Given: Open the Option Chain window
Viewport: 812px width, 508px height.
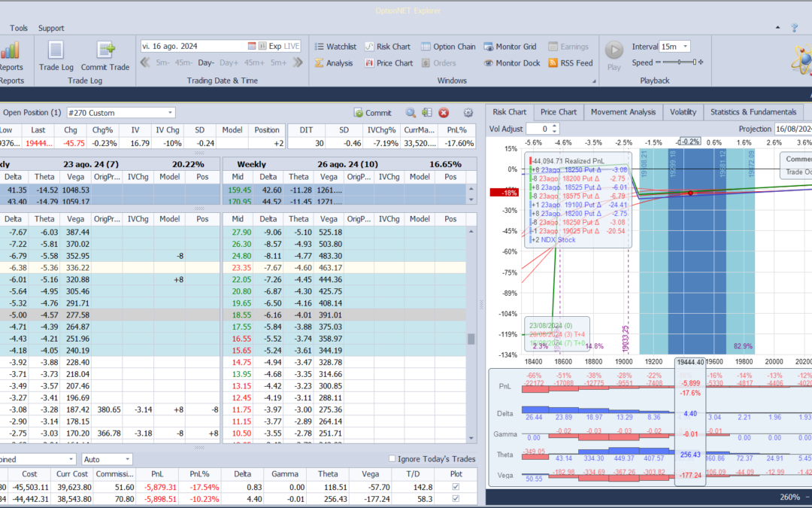Looking at the screenshot, I should [448, 46].
